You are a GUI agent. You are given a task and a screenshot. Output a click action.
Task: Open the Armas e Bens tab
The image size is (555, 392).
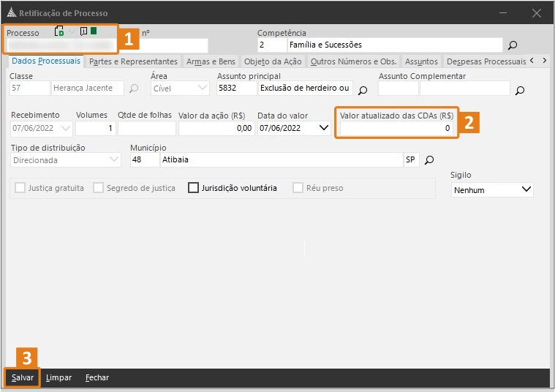211,62
